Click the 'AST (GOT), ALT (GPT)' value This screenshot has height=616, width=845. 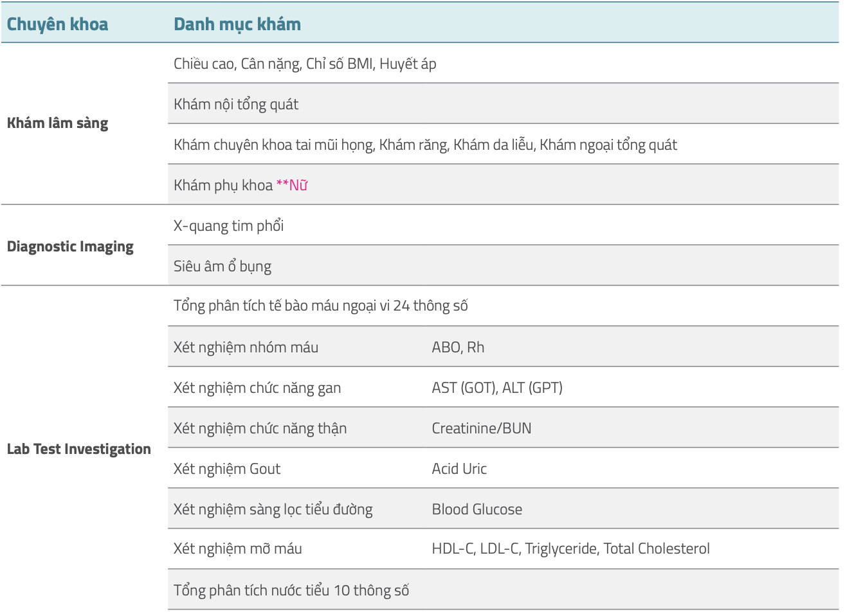point(497,388)
